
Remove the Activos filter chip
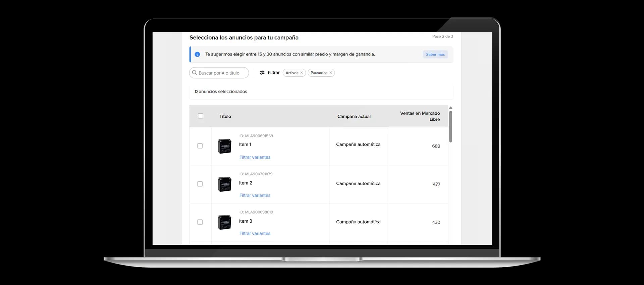point(301,73)
